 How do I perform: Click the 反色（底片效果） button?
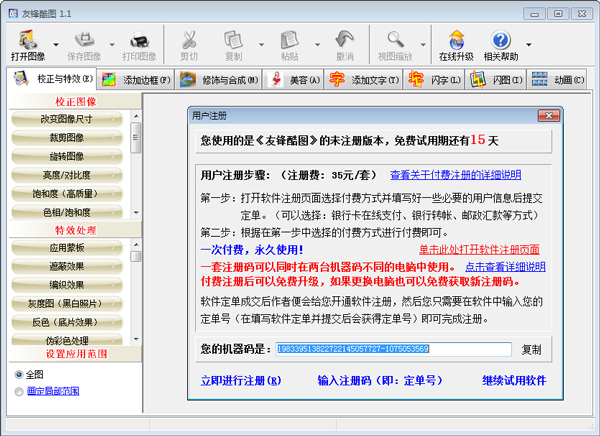click(67, 322)
